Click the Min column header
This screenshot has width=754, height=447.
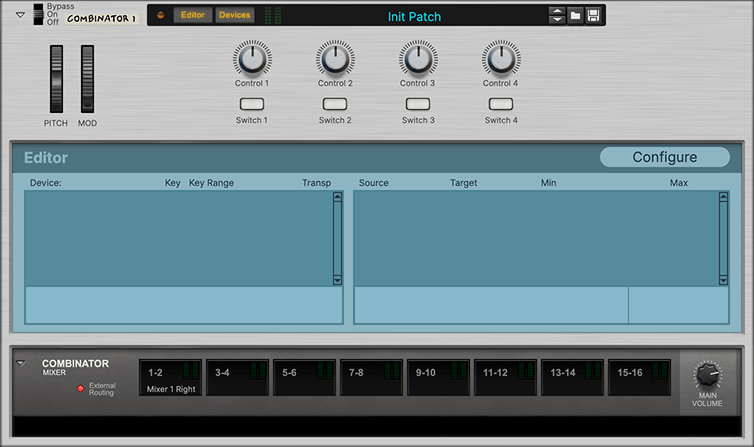tap(548, 183)
